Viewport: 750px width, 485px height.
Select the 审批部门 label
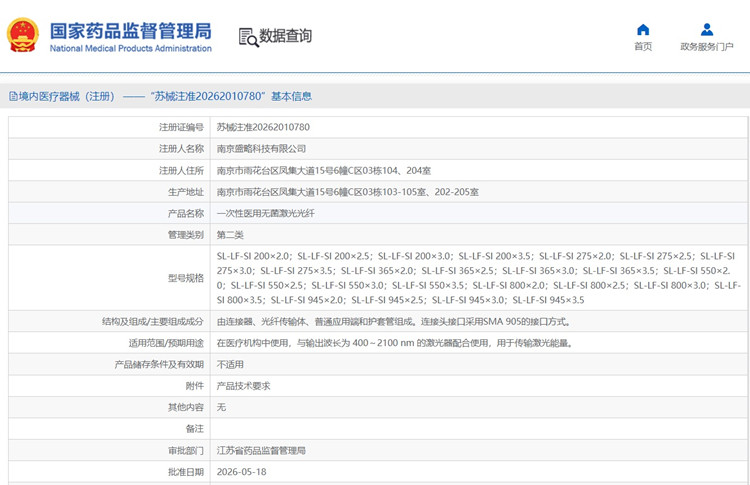(186, 451)
